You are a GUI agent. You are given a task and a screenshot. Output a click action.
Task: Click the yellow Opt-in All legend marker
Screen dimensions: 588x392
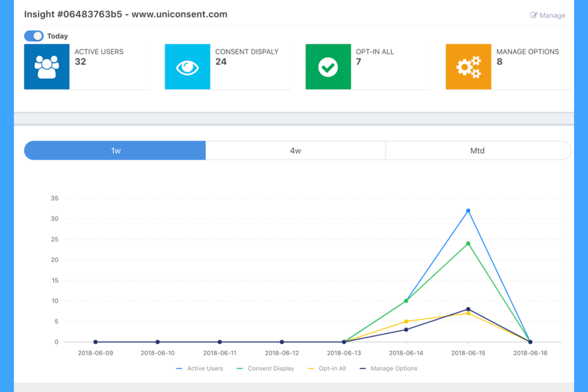310,368
